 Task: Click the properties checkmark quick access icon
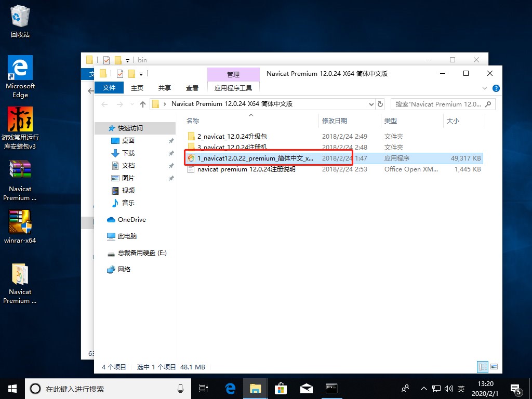[x=120, y=74]
